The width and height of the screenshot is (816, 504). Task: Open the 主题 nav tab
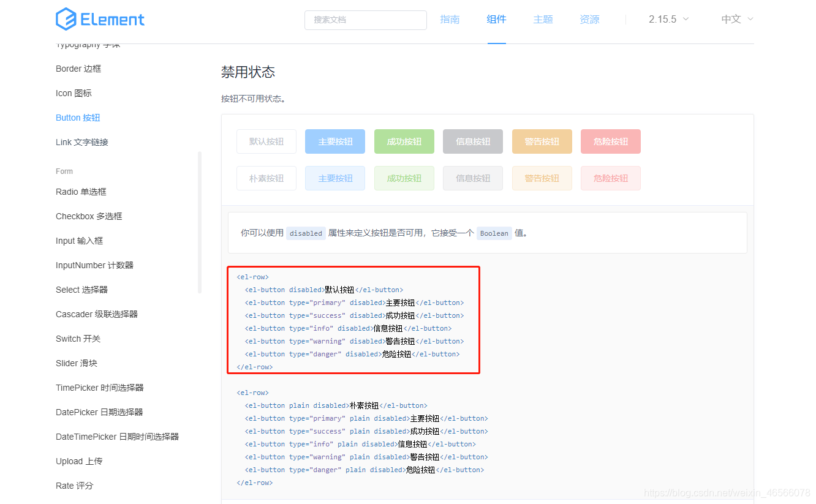tap(543, 19)
